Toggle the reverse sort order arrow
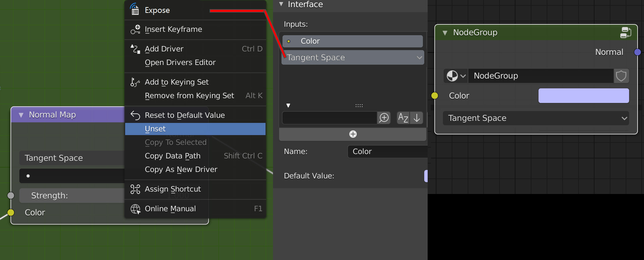 [x=417, y=118]
